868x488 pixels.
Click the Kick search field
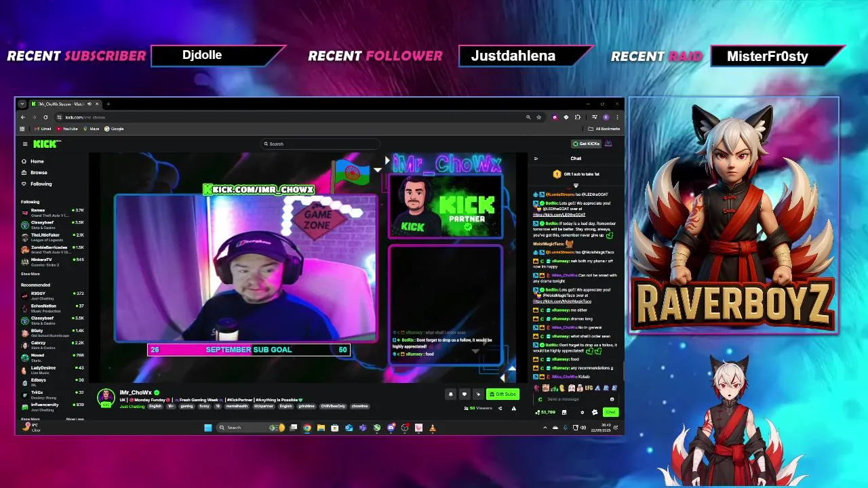(319, 144)
